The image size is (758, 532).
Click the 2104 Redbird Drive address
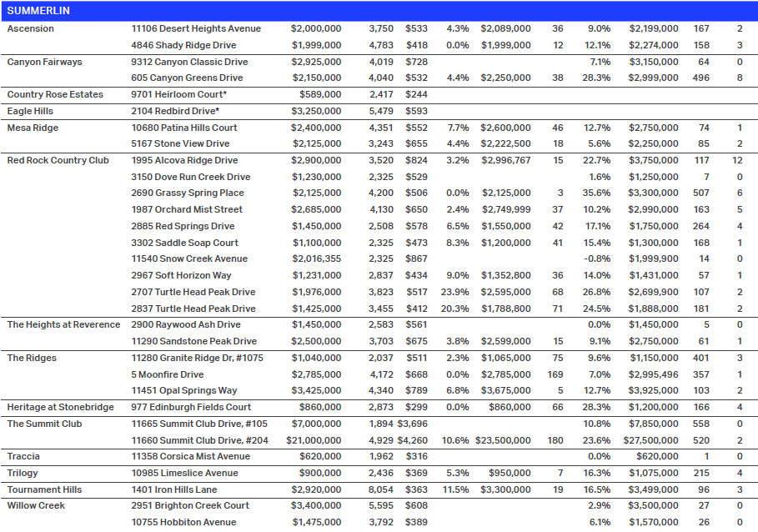(175, 111)
